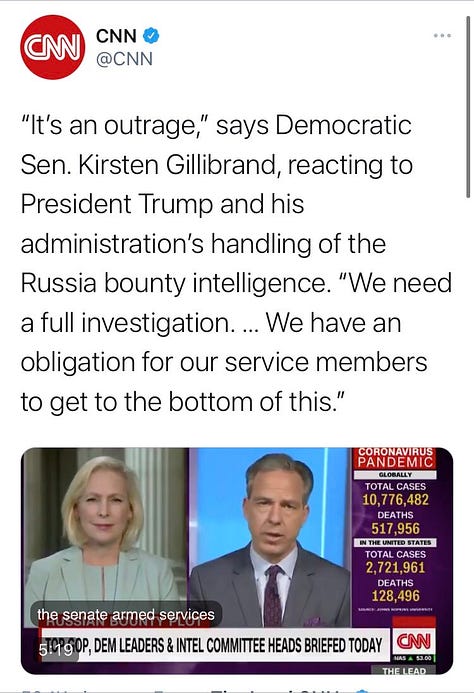The height and width of the screenshot is (693, 474).
Task: Click the Coronavirus Pandemic header in video
Action: pyautogui.click(x=395, y=458)
